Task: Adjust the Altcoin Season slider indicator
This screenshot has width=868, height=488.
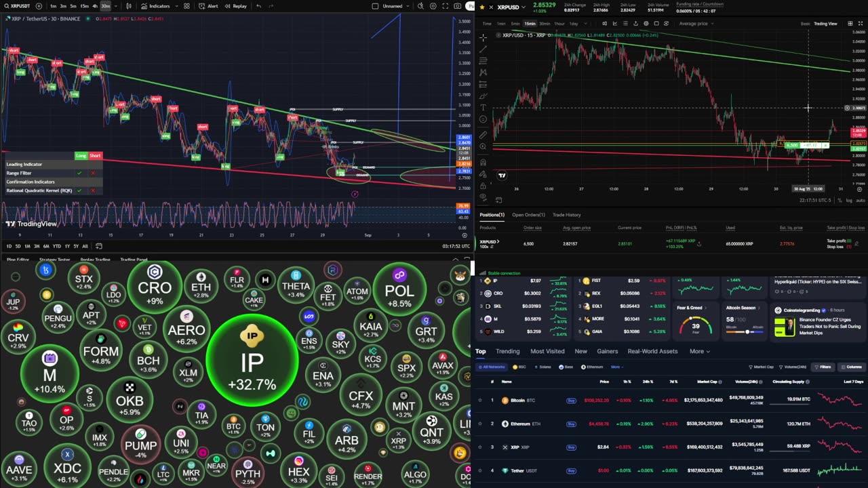Action: click(x=747, y=331)
